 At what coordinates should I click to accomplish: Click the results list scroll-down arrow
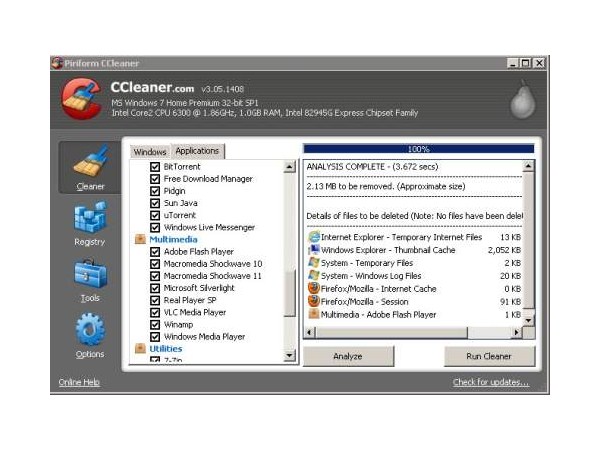pyautogui.click(x=529, y=320)
